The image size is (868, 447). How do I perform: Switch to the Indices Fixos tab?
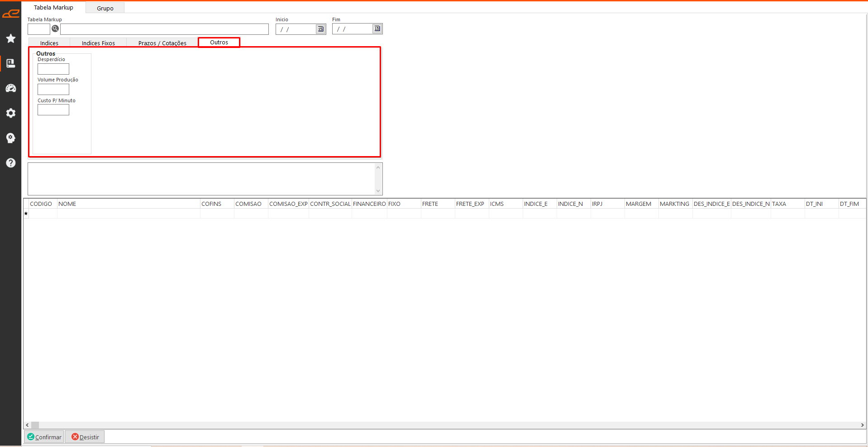pyautogui.click(x=98, y=43)
